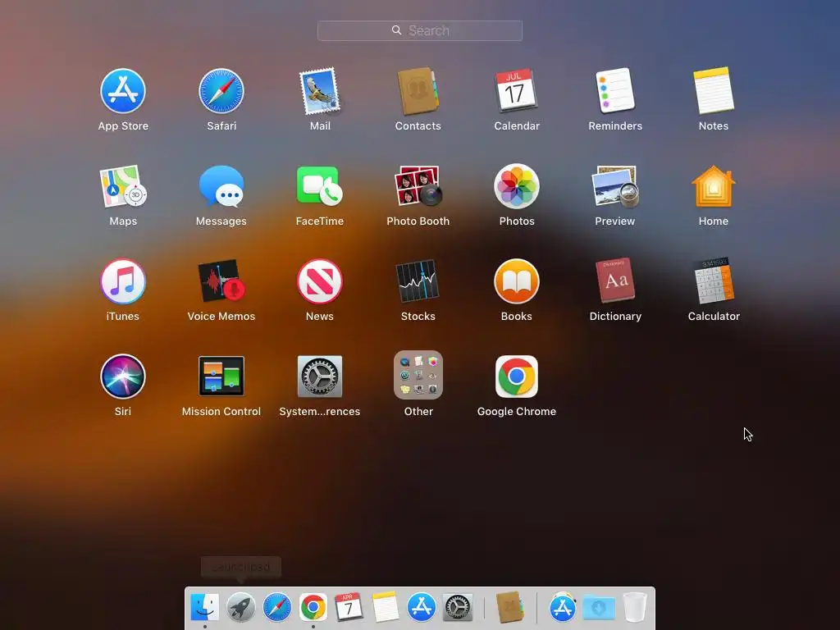This screenshot has height=630, width=840.
Task: Open the Downloads folder in the Dock
Action: point(599,608)
